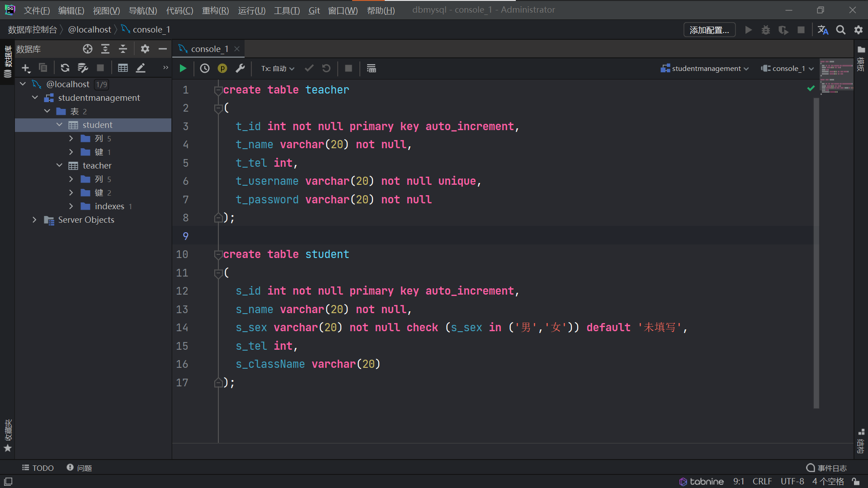Screen dimensions: 868x488
Task: Click the editor vertical scrollbar
Action: [816, 253]
